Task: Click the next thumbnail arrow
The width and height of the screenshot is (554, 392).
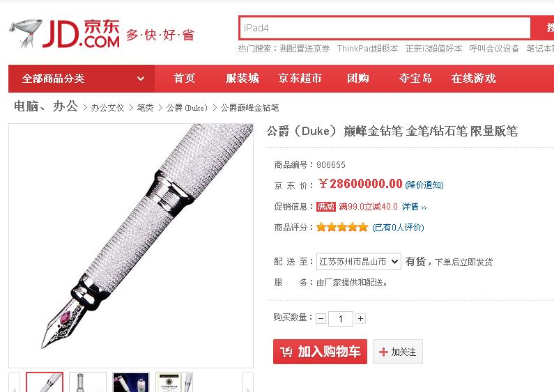Action: tap(247, 382)
